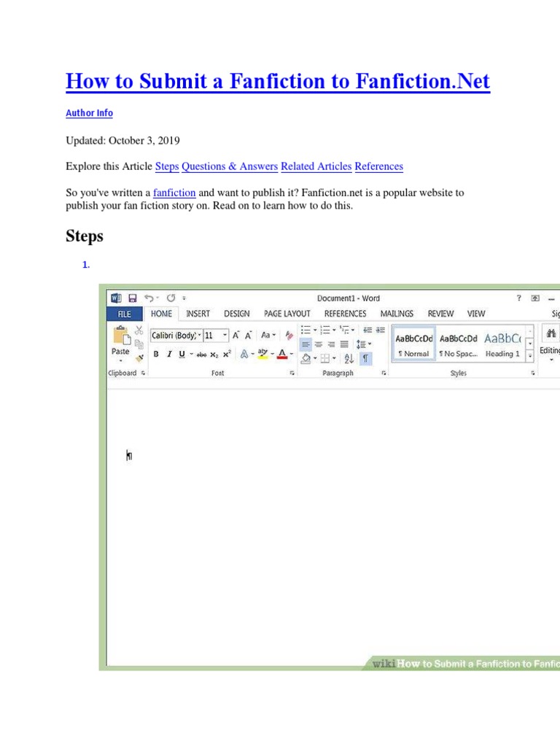The width and height of the screenshot is (560, 747).
Task: Open the Font dialog launcher
Action: 292,373
